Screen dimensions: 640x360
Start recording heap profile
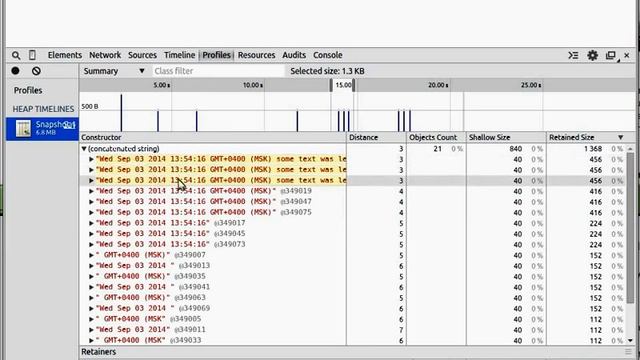click(16, 71)
